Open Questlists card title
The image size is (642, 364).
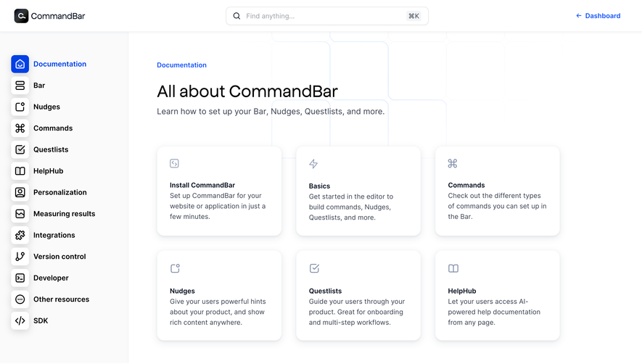tap(325, 291)
